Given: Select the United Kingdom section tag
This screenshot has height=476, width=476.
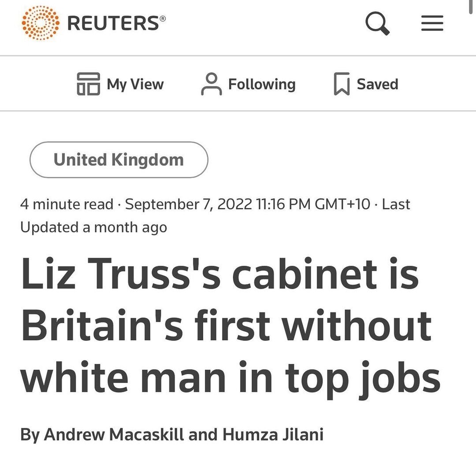Looking at the screenshot, I should [119, 160].
